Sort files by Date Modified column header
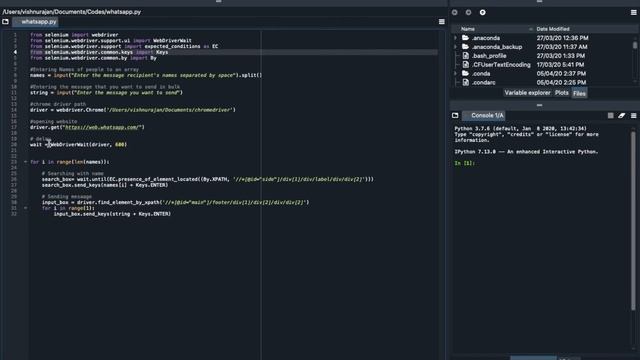The image size is (640, 360). coord(553,29)
